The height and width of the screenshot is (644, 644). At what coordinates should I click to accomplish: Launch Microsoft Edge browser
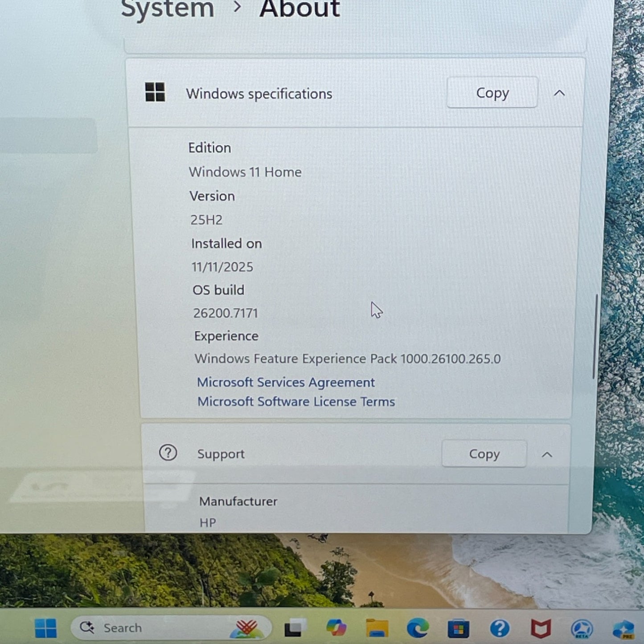418,628
